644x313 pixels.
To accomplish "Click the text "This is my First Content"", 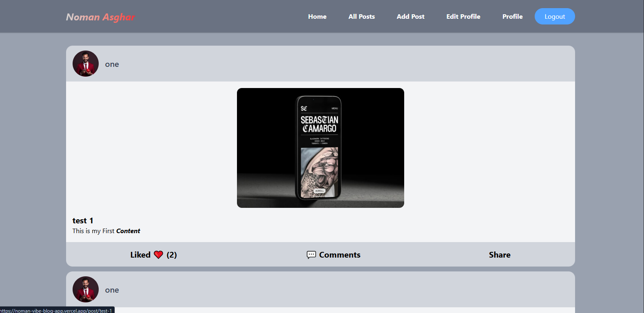I will pyautogui.click(x=106, y=231).
